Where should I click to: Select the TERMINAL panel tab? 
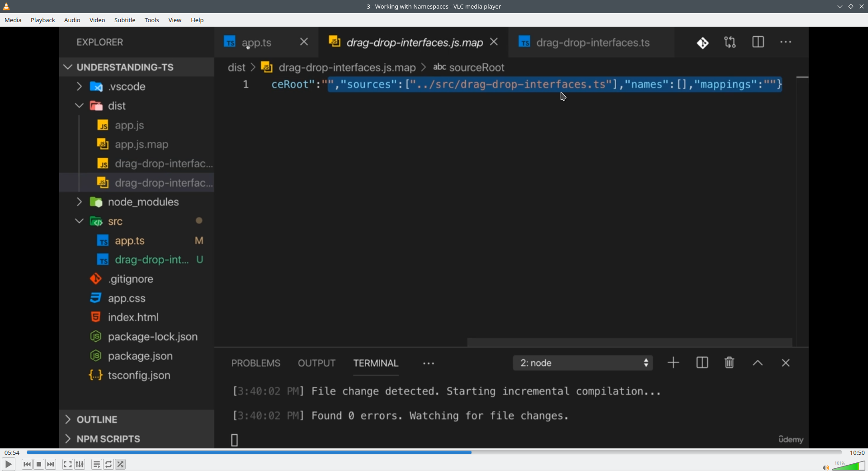coord(376,363)
